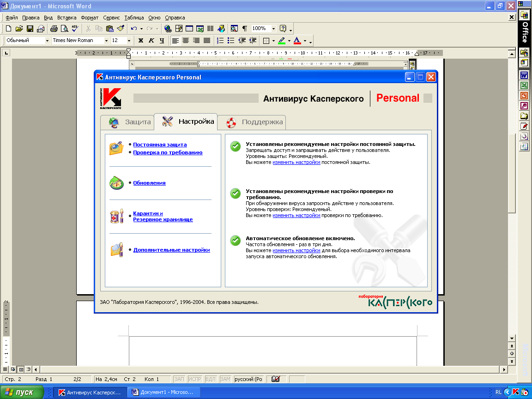The height and width of the screenshot is (399, 532).
Task: Open the Файл menu
Action: [12, 18]
